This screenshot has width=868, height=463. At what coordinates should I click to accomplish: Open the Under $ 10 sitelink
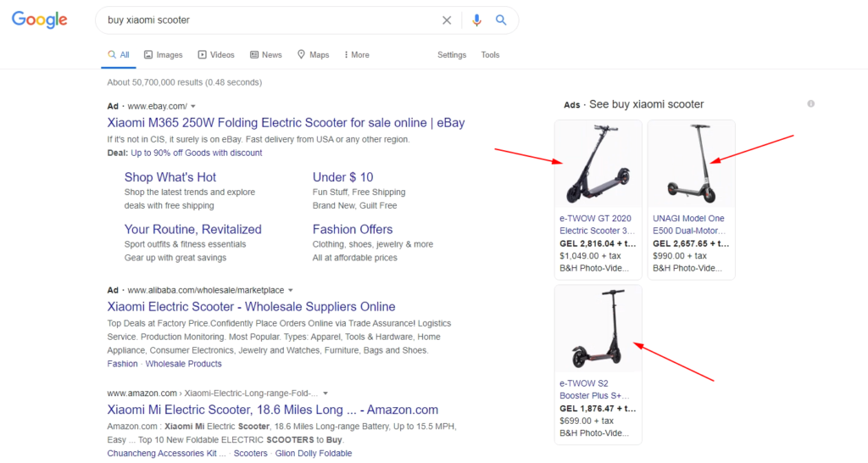tap(342, 177)
